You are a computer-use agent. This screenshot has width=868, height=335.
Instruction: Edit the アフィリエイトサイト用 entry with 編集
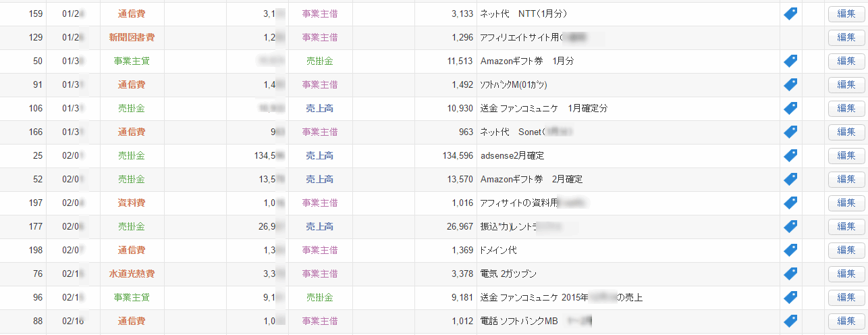click(x=846, y=37)
